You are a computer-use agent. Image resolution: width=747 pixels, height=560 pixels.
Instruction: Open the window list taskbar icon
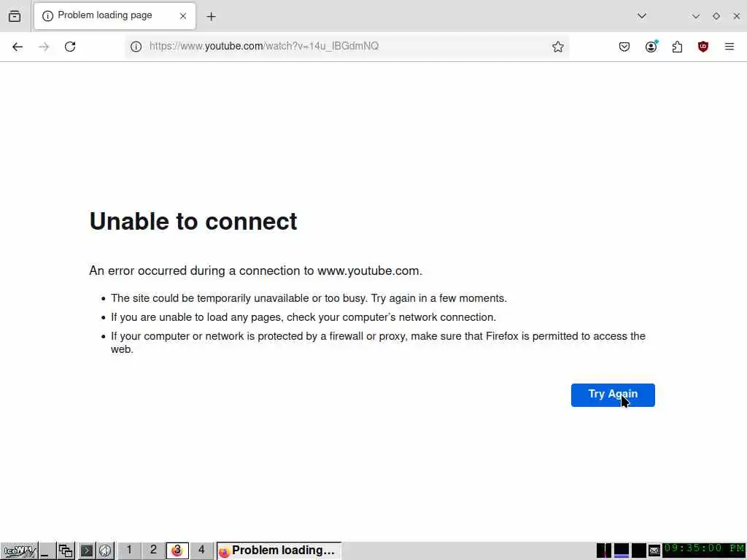[66, 551]
